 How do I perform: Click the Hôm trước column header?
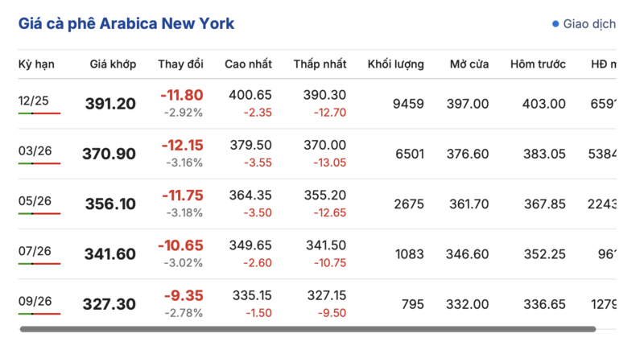pyautogui.click(x=538, y=64)
